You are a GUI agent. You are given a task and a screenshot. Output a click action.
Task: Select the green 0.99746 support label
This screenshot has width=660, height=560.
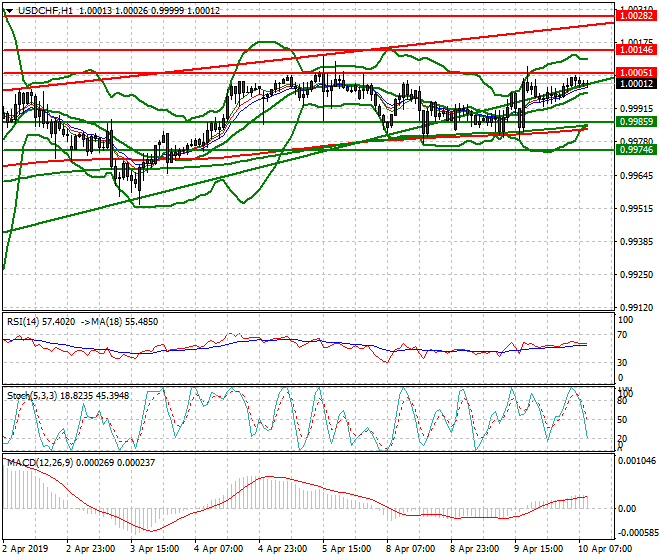[637, 149]
